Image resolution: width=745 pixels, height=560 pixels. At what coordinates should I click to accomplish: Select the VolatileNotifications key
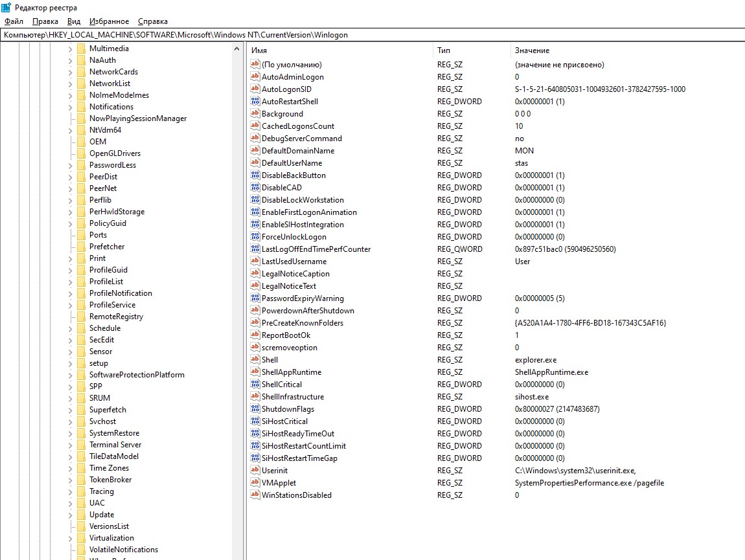click(124, 550)
